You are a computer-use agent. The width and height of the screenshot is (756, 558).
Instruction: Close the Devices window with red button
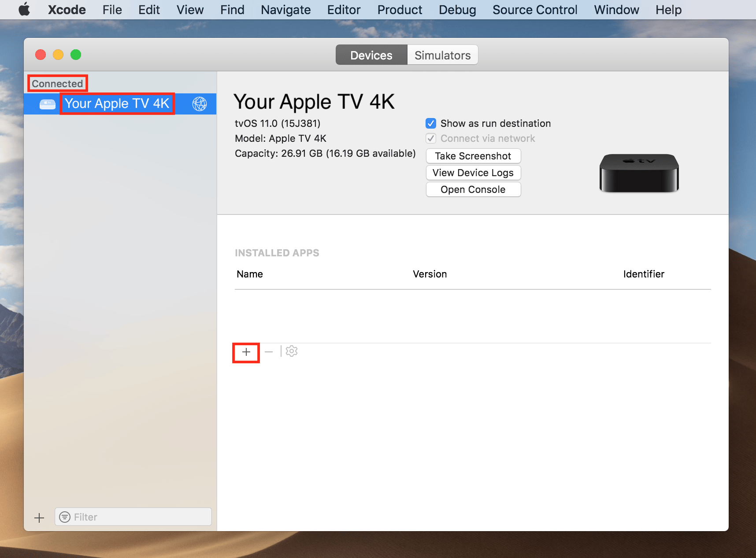(41, 55)
